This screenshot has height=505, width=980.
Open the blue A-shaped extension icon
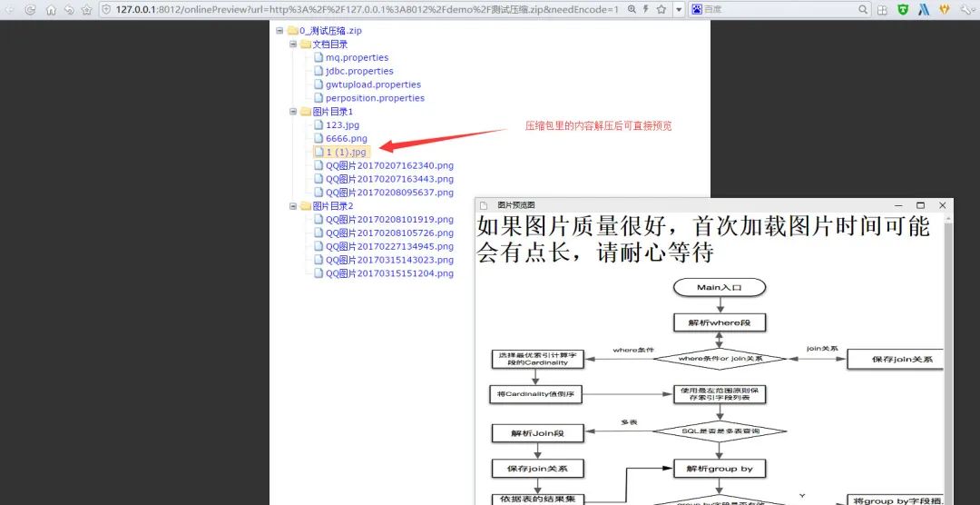[924, 9]
